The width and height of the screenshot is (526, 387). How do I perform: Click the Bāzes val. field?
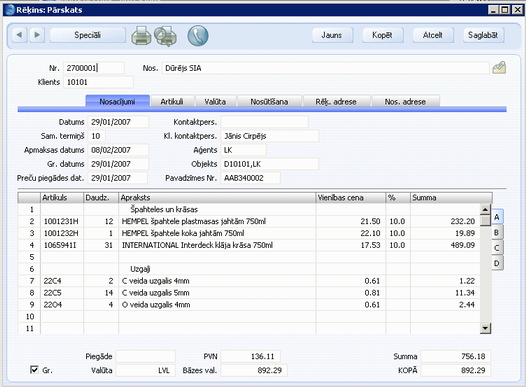click(254, 370)
